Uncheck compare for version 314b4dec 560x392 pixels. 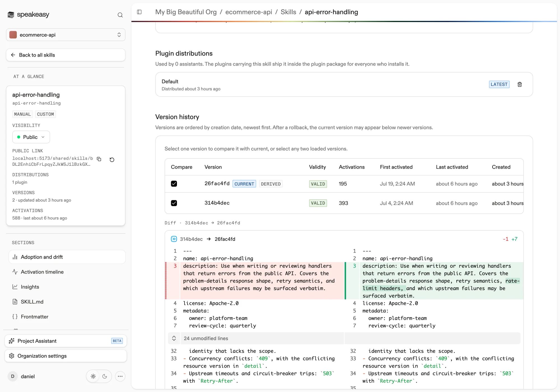pos(174,203)
